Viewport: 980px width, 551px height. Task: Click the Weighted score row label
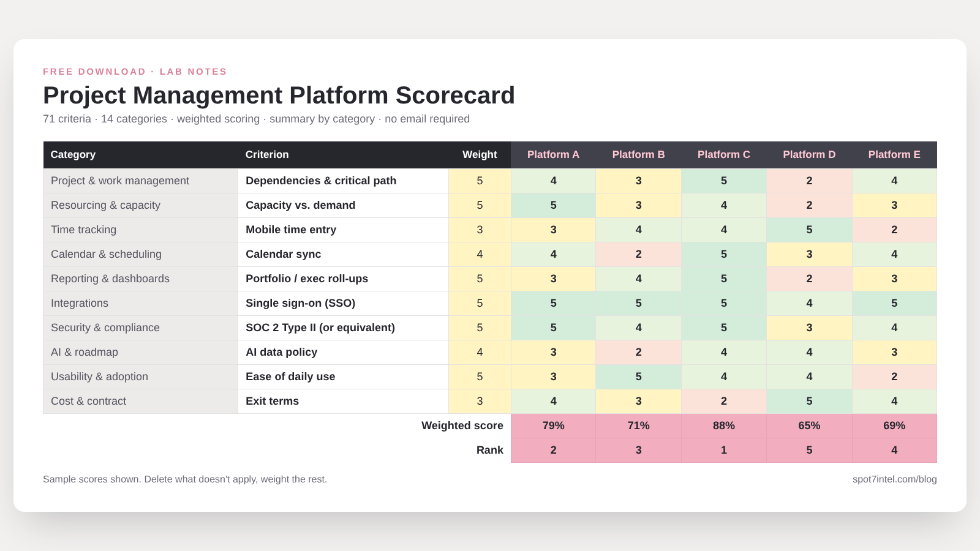462,425
